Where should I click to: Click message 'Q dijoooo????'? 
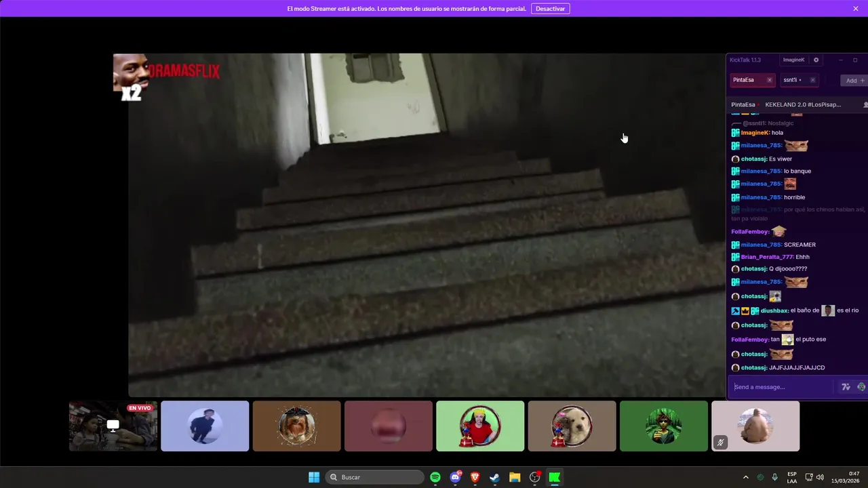pyautogui.click(x=788, y=269)
